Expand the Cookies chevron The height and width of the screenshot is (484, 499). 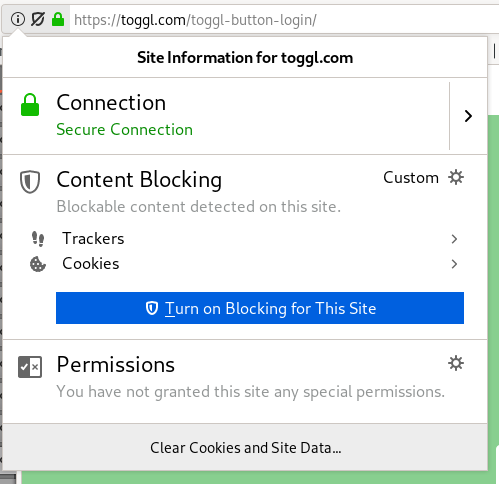[x=454, y=264]
